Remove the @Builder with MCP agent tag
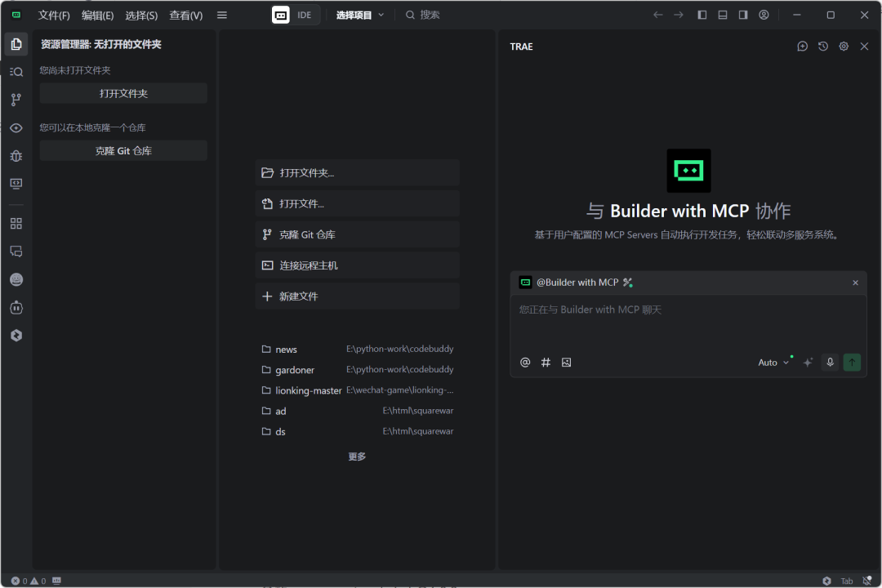This screenshot has height=588, width=882. pyautogui.click(x=856, y=283)
